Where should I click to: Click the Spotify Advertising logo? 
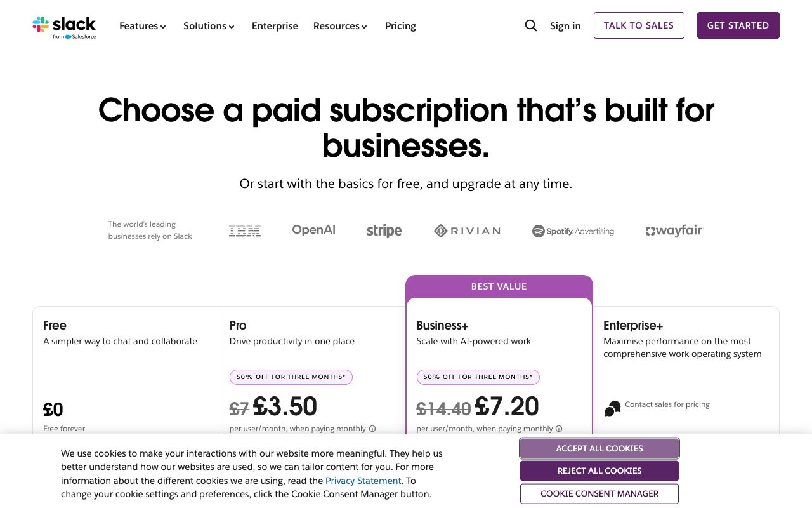[x=573, y=231]
